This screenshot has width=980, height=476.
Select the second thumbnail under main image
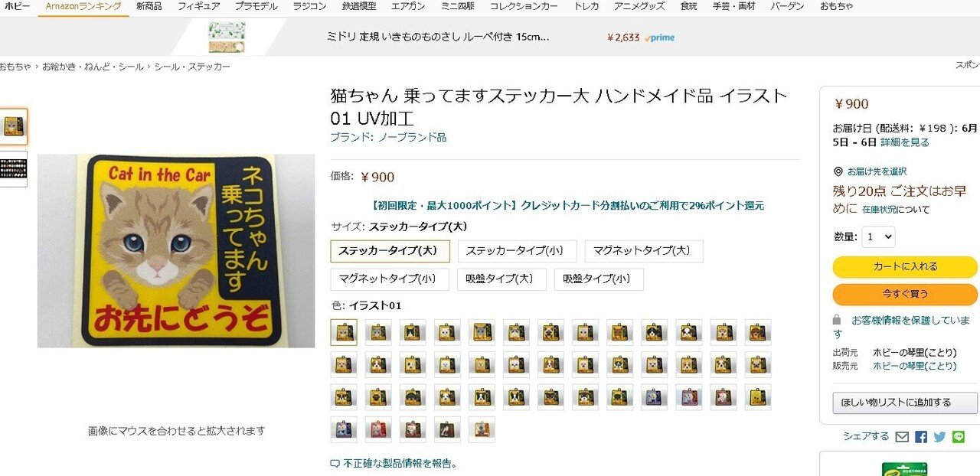13,168
